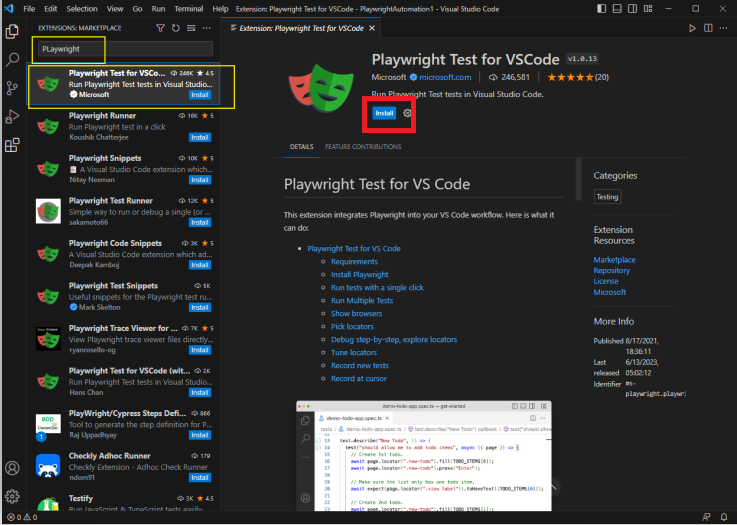The width and height of the screenshot is (737, 525).
Task: Open Extensions panel more actions menu
Action: tap(207, 28)
